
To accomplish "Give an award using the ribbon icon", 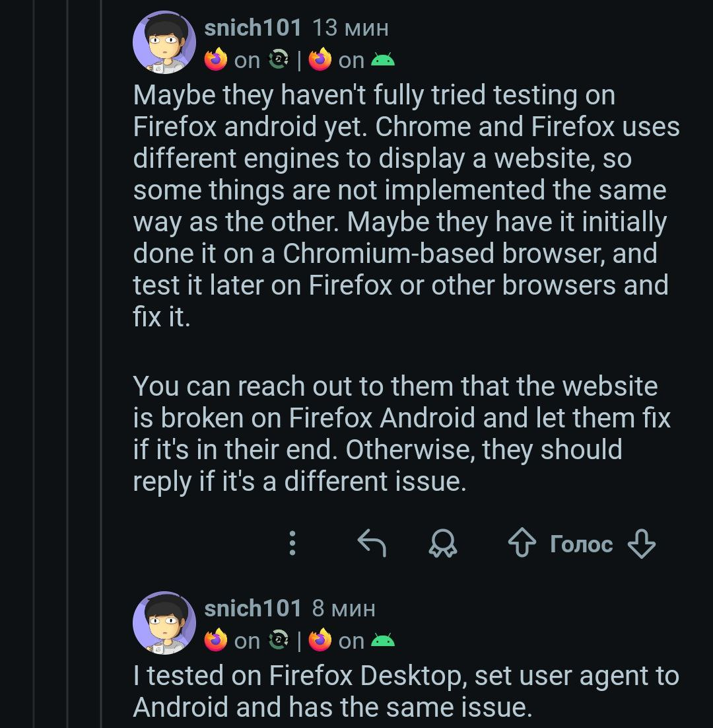I will (443, 544).
